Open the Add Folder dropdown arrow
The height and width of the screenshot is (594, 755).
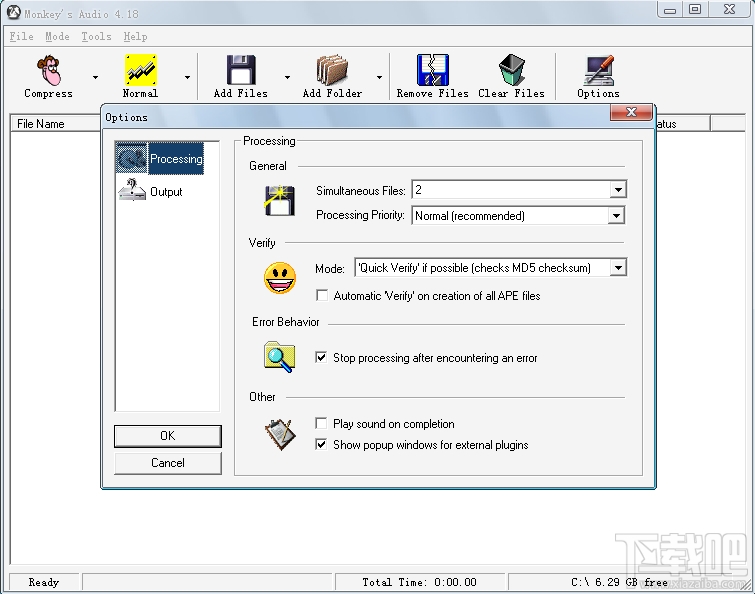[379, 77]
